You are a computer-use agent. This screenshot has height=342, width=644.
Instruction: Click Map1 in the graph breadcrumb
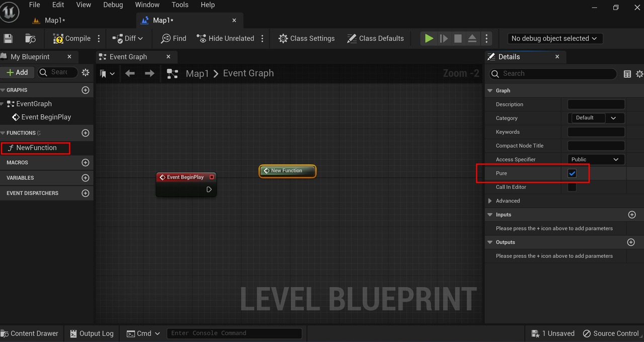(197, 74)
